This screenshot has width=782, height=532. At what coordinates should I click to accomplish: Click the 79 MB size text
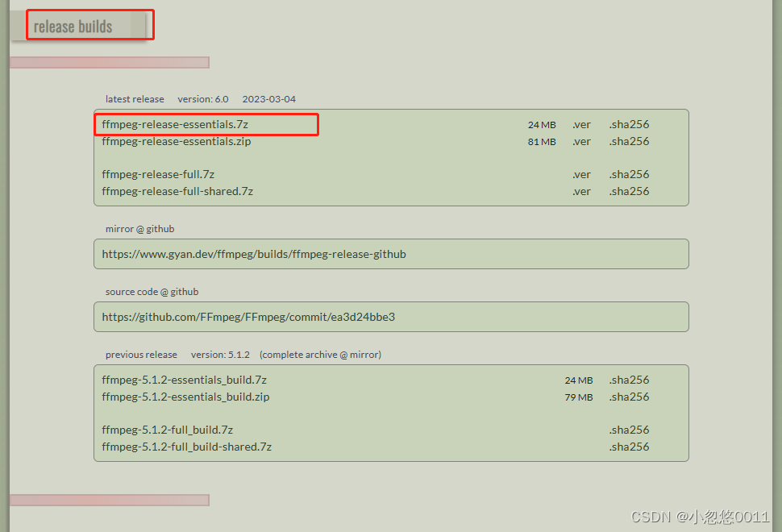[x=579, y=397]
